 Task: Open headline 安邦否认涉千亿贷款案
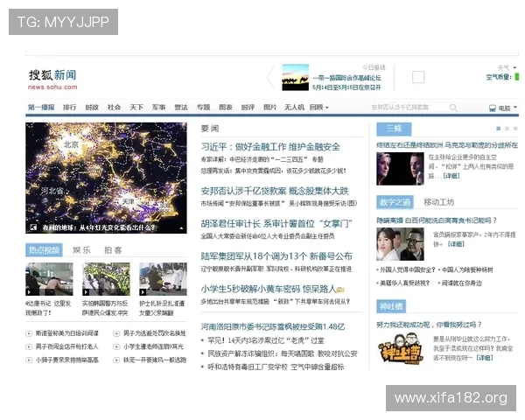(275, 192)
